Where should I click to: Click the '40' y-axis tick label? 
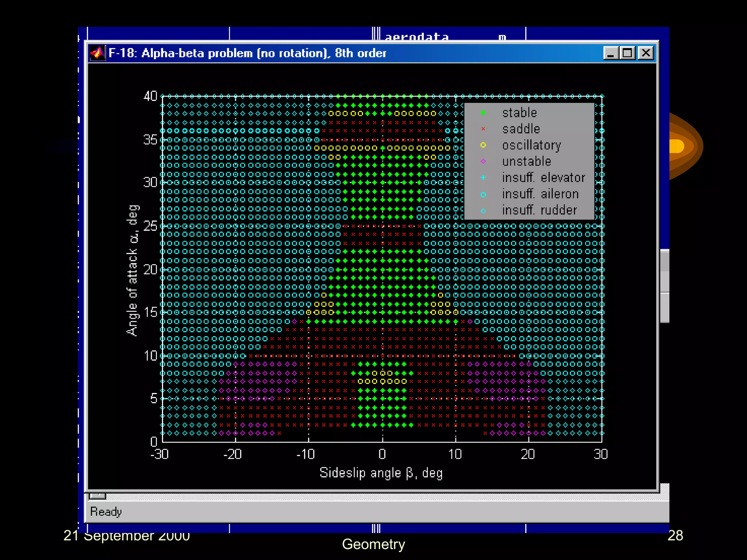point(150,96)
